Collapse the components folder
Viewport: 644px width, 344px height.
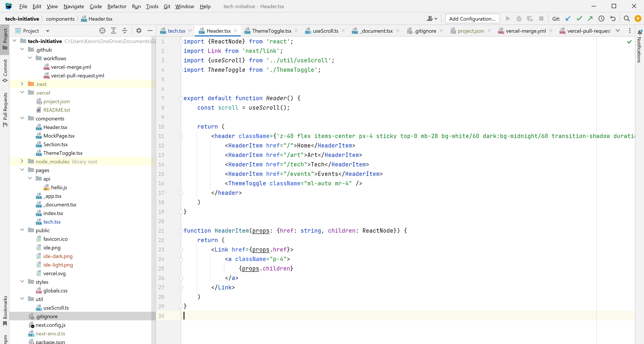(x=22, y=118)
